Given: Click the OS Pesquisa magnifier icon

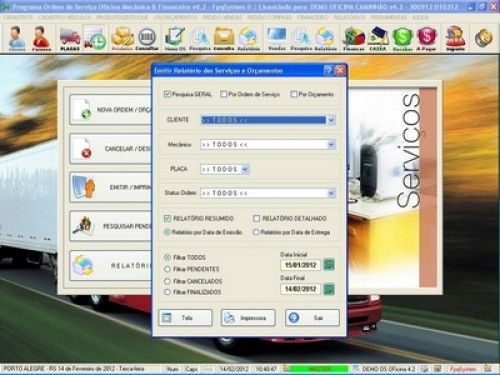Looking at the screenshot, I should tap(200, 38).
